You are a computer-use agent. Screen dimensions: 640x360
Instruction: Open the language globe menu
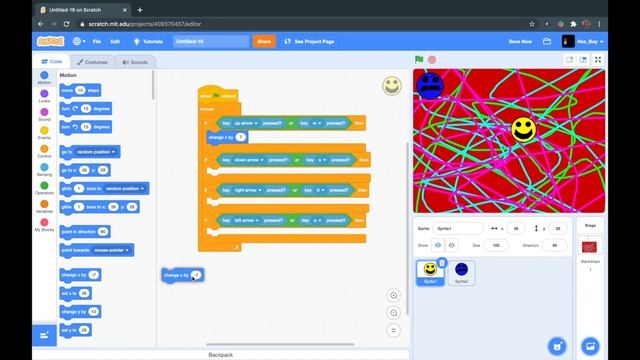click(79, 41)
